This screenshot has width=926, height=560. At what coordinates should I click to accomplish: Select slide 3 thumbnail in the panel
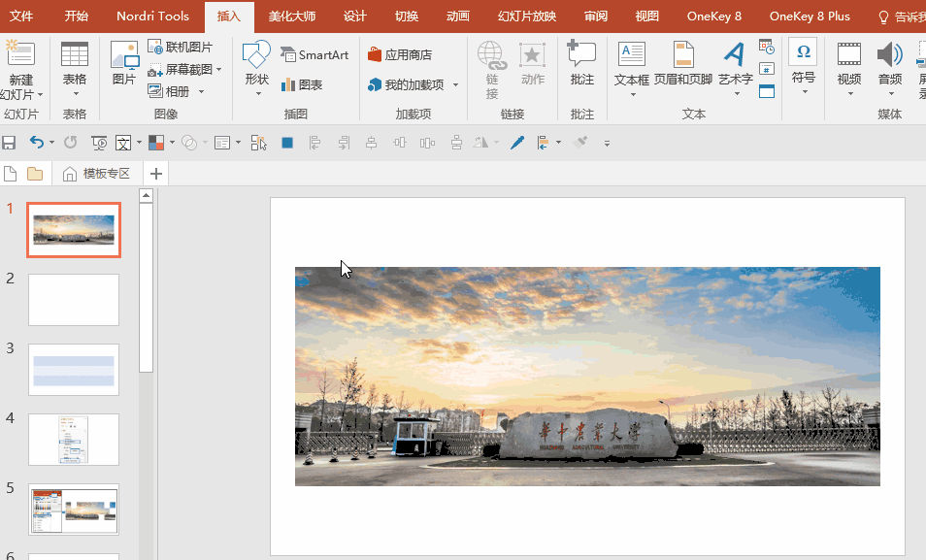pos(74,369)
